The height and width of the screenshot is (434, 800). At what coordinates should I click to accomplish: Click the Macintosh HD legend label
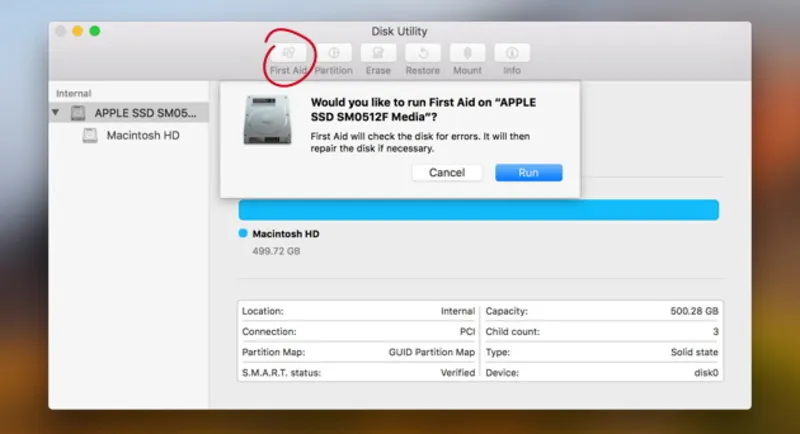pyautogui.click(x=286, y=234)
